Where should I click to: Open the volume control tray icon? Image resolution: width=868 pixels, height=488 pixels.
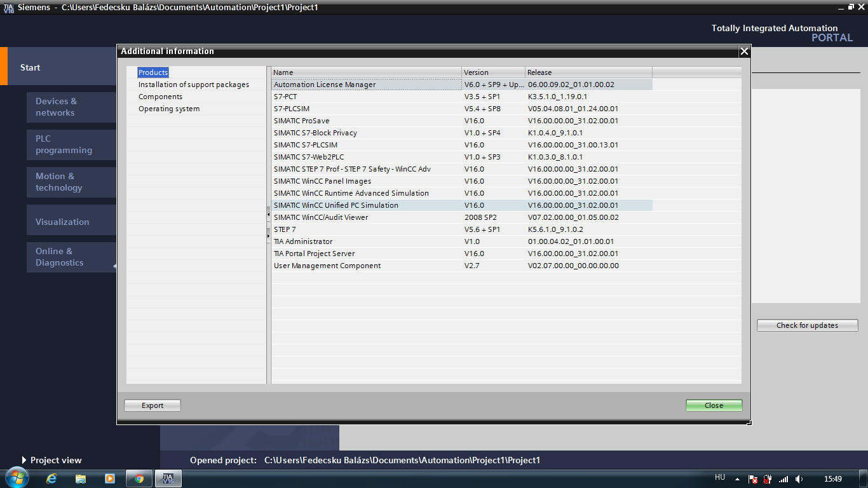pyautogui.click(x=799, y=479)
